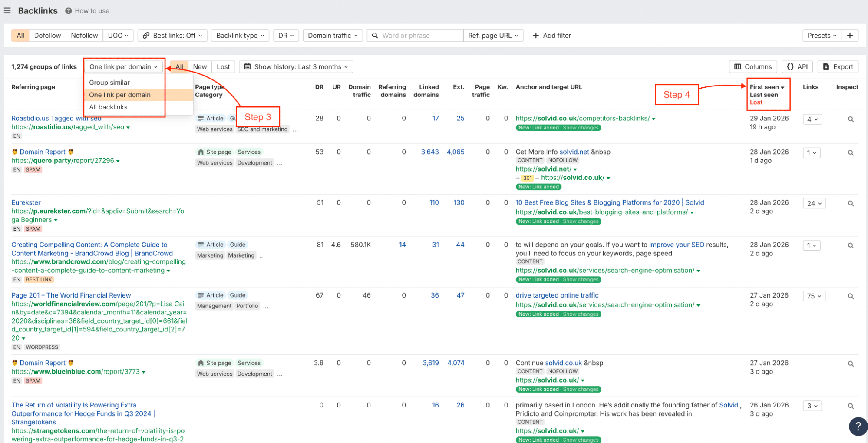This screenshot has width=868, height=443.
Task: Switch to the Lost links tab
Action: tap(223, 67)
